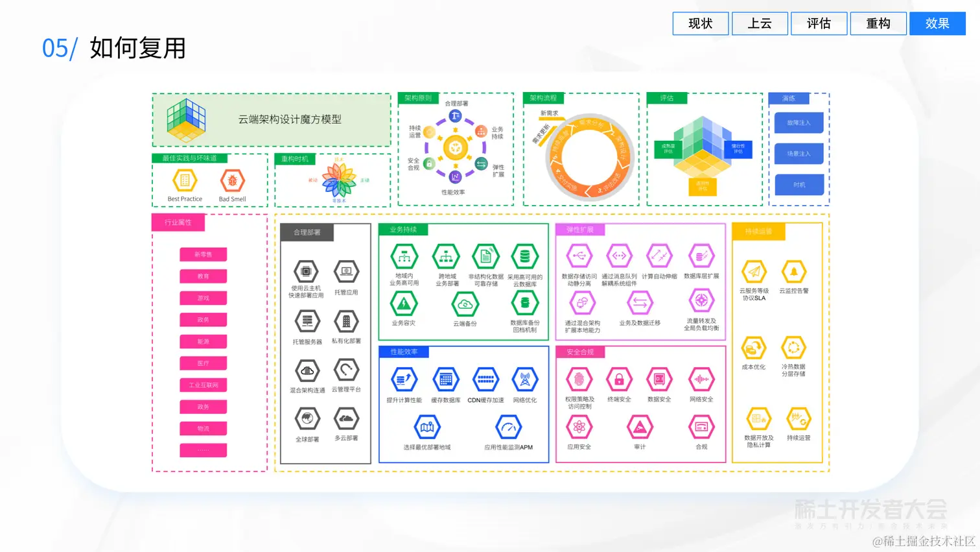The image size is (980, 552).
Task: Click the 云监控告警 bell icon
Action: (793, 272)
